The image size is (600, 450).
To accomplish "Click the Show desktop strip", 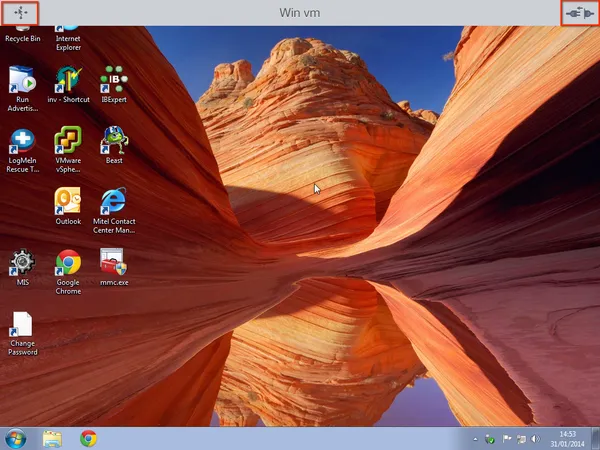I will (x=595, y=439).
